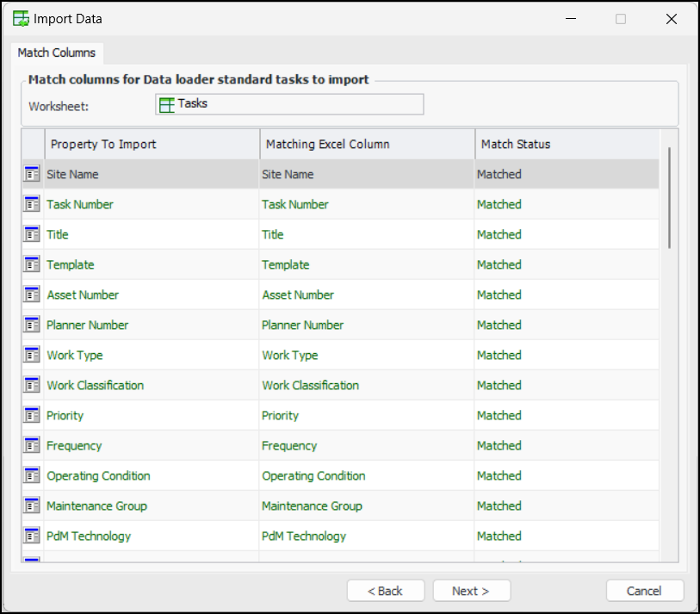
Task: Cancel the Import Data wizard
Action: coord(644,591)
